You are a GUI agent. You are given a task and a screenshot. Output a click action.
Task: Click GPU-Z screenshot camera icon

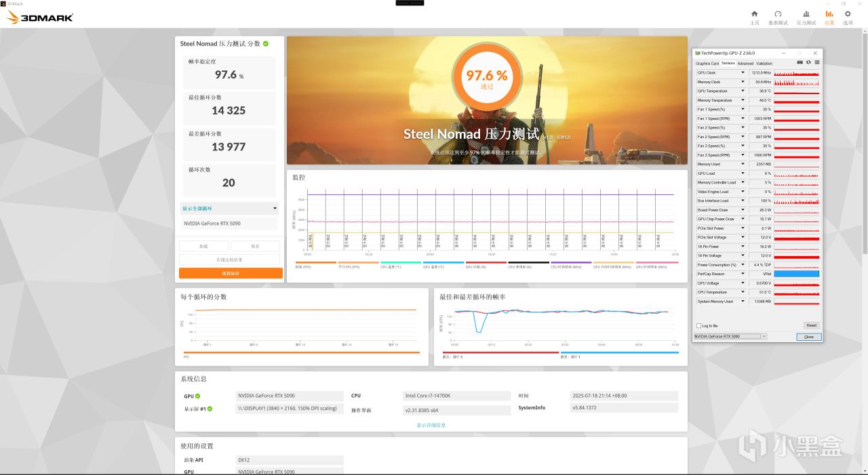pyautogui.click(x=800, y=62)
